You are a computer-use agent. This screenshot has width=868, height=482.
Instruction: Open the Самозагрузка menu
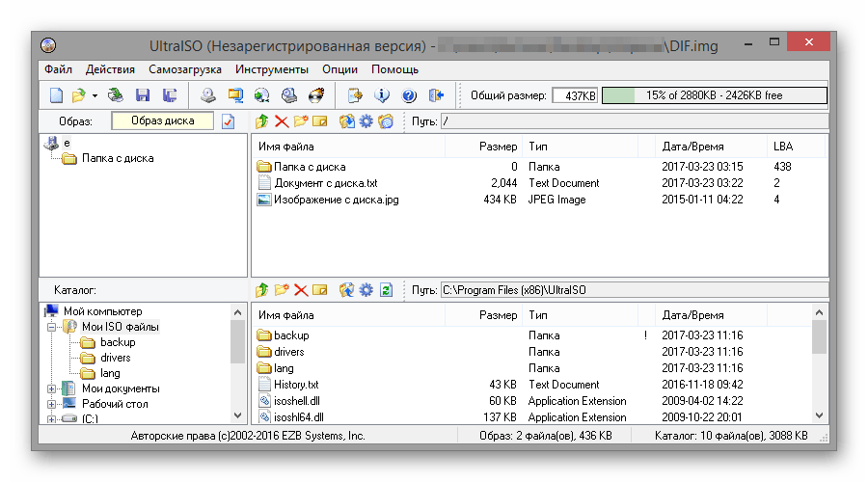[184, 69]
